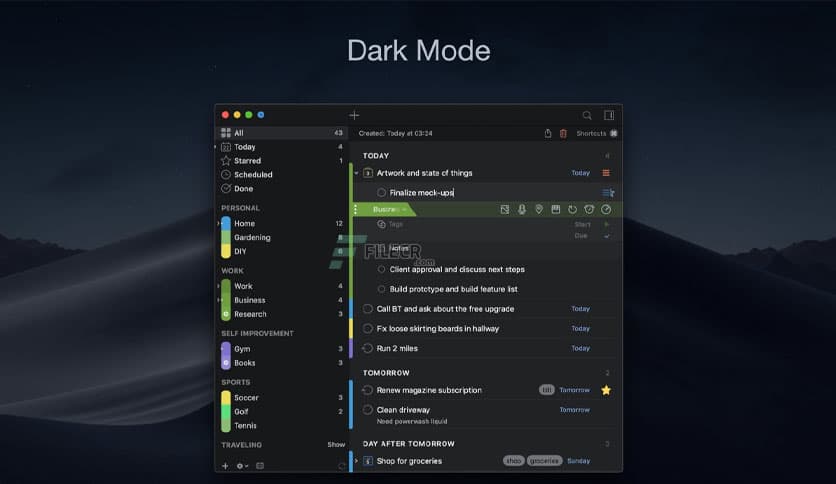Screen dimensions: 836x484
Task: Select the Today smart list
Action: coord(282,147)
